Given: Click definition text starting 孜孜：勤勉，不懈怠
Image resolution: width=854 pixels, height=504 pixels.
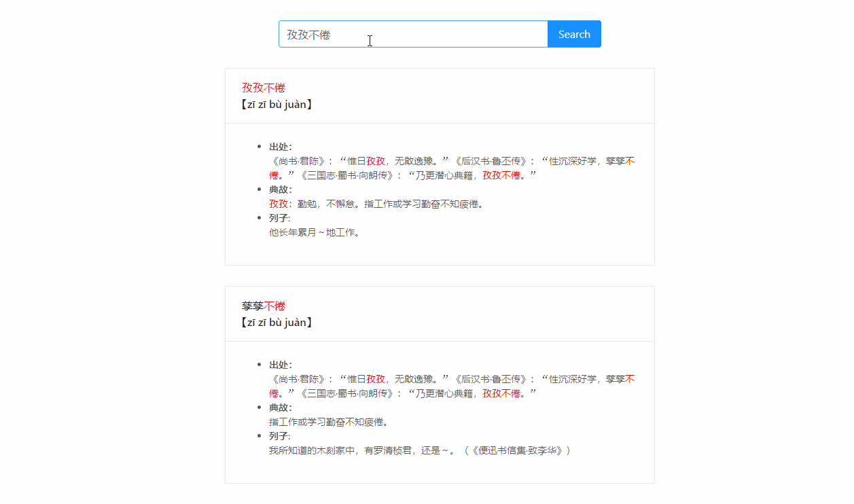Looking at the screenshot, I should click(377, 204).
